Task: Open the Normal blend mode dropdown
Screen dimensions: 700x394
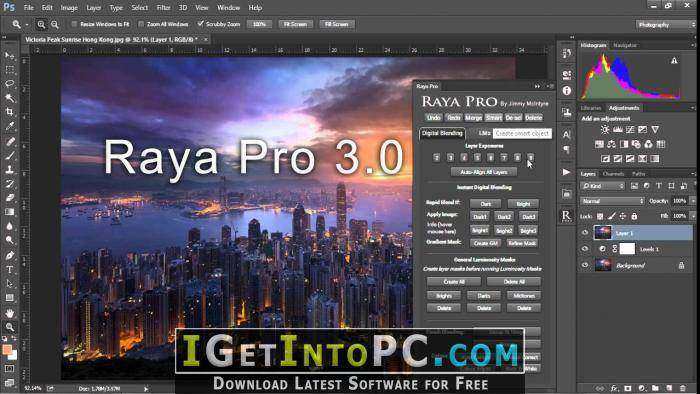Action: (612, 201)
